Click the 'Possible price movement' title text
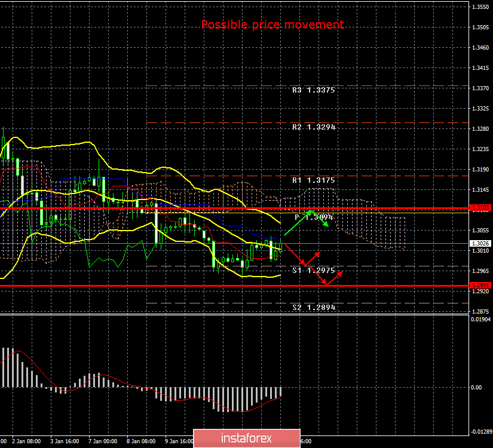Image resolution: width=493 pixels, height=448 pixels. [x=272, y=24]
